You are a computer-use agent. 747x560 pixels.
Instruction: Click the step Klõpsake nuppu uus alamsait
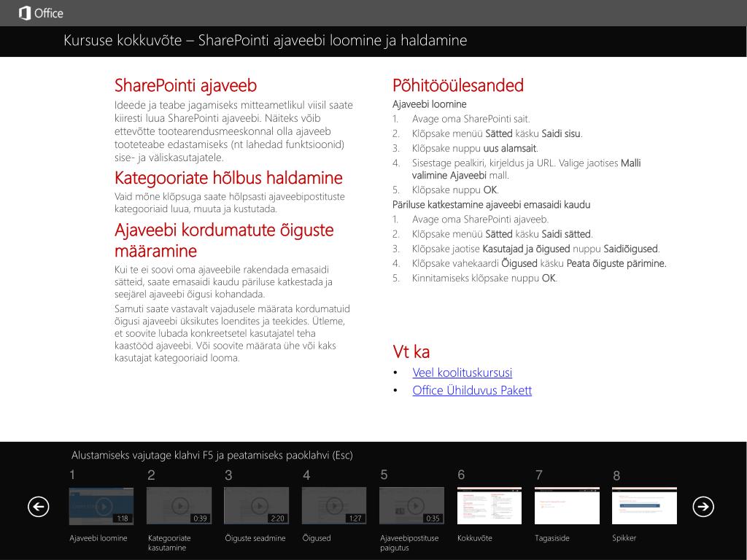[465, 149]
